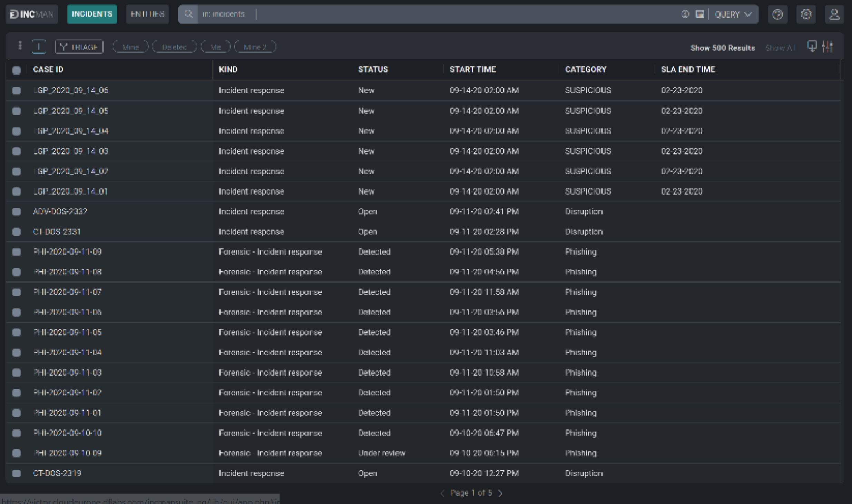Expand the QUERY dropdown
852x504 pixels.
[733, 14]
